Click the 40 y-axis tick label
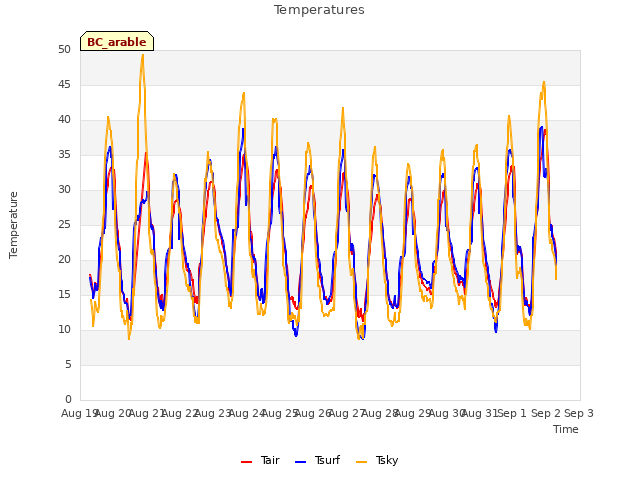The image size is (640, 480). (64, 120)
